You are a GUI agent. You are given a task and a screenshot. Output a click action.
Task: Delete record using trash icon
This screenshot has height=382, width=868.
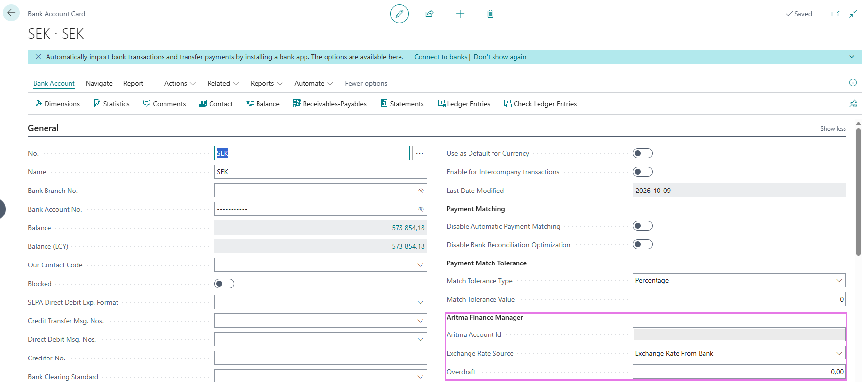pos(490,14)
